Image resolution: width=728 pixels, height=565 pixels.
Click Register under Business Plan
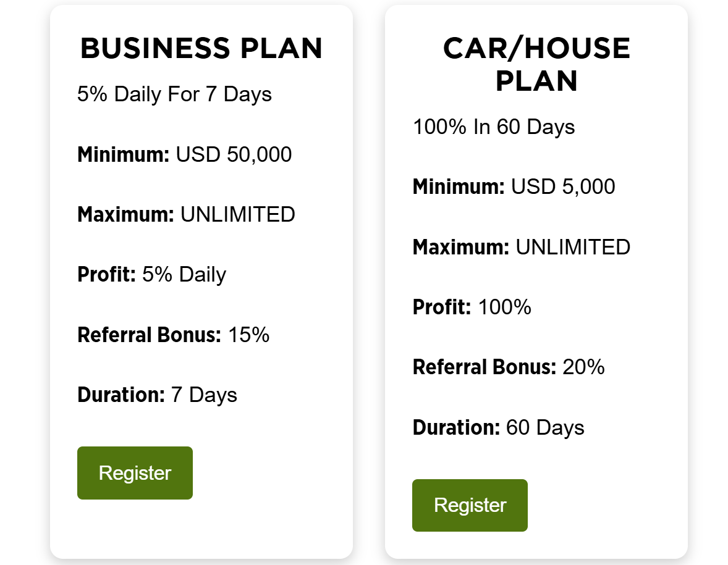[x=135, y=473]
